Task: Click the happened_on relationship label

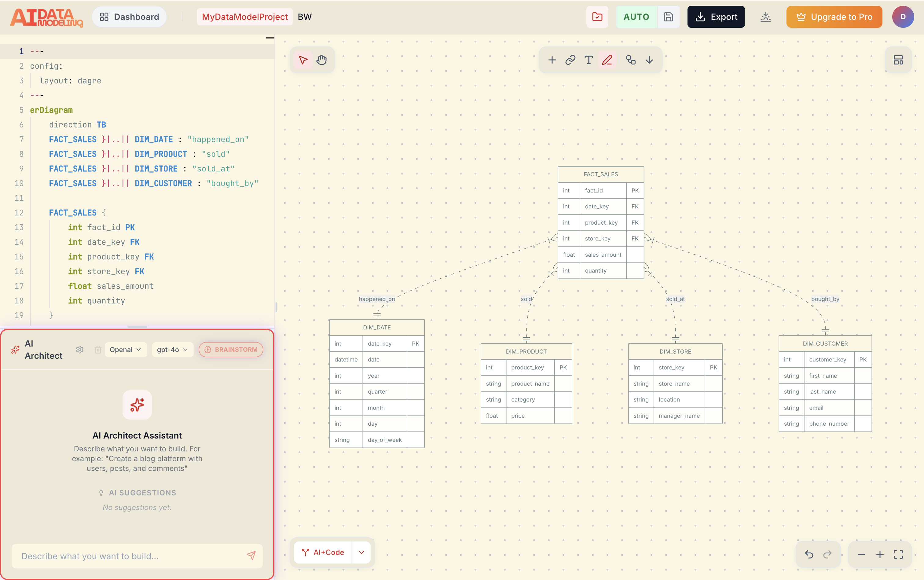Action: click(377, 299)
